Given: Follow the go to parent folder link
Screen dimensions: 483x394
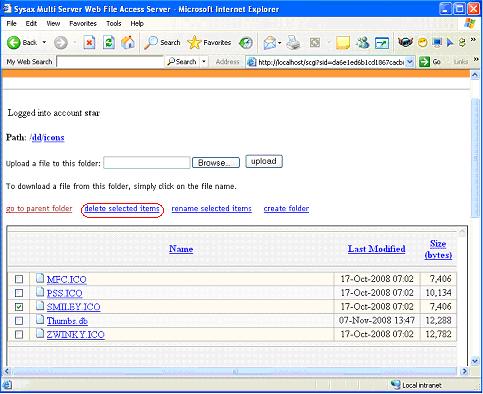Looking at the screenshot, I should tap(39, 208).
